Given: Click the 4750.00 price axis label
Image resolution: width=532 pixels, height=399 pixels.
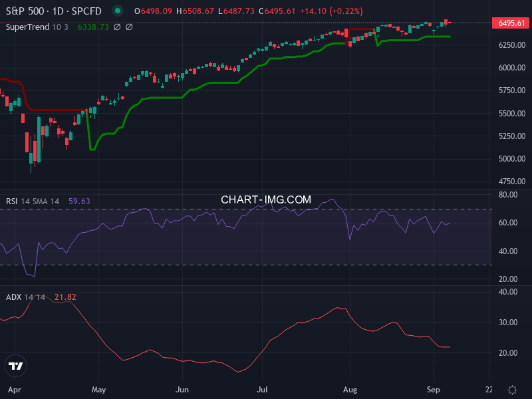Looking at the screenshot, I should (x=512, y=182).
